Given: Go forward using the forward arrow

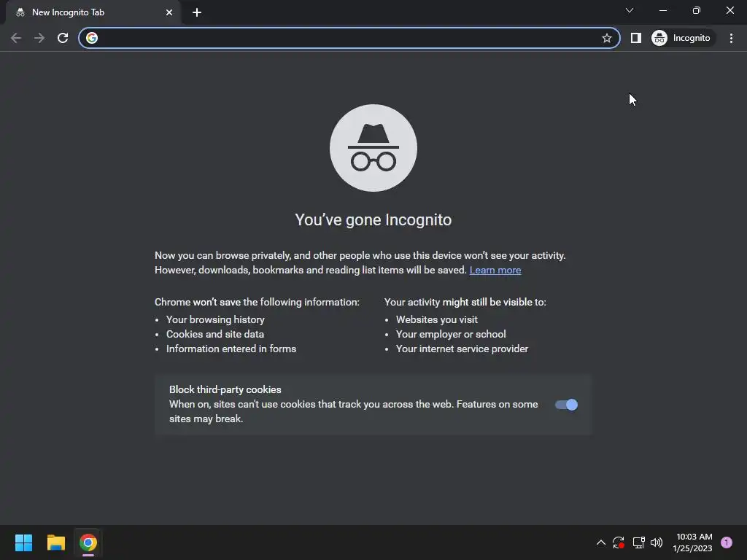Looking at the screenshot, I should pos(39,38).
